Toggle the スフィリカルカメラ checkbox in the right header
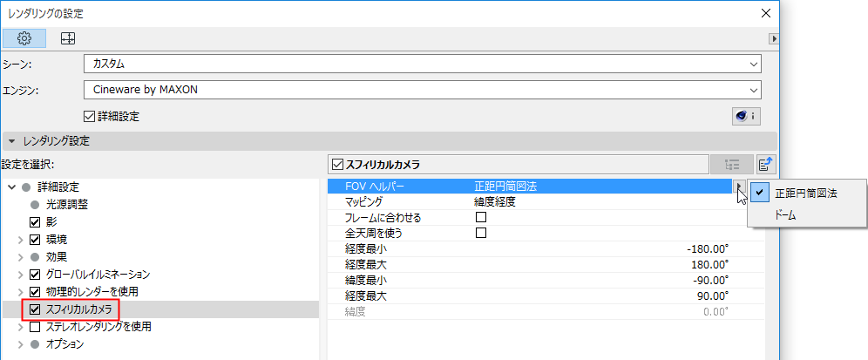 pos(337,165)
